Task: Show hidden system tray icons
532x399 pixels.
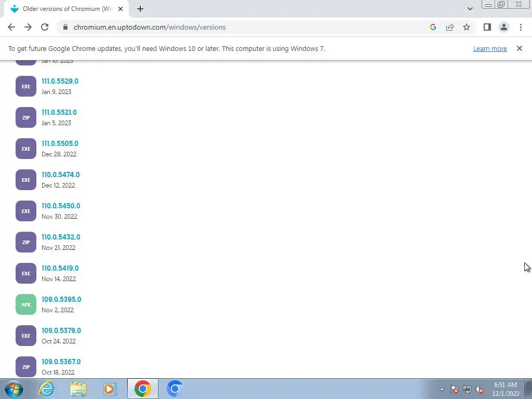Action: click(x=442, y=389)
